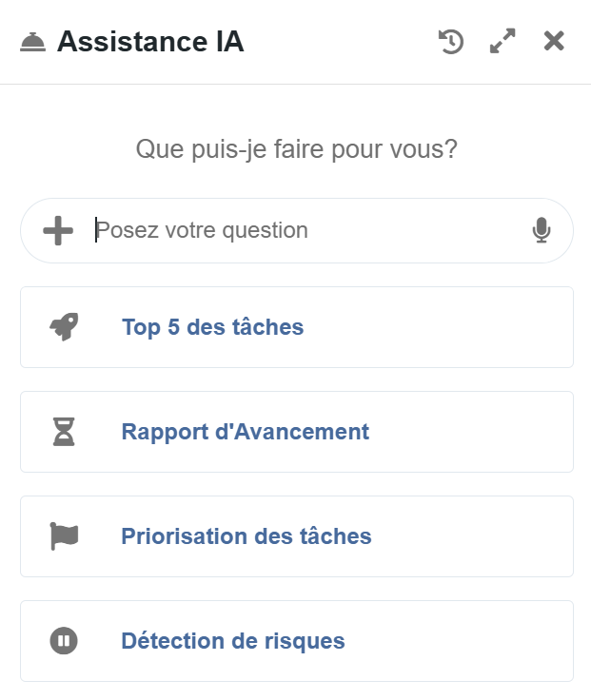Click the concierge bell icon beside Assistance IA
591x700 pixels.
pyautogui.click(x=32, y=42)
